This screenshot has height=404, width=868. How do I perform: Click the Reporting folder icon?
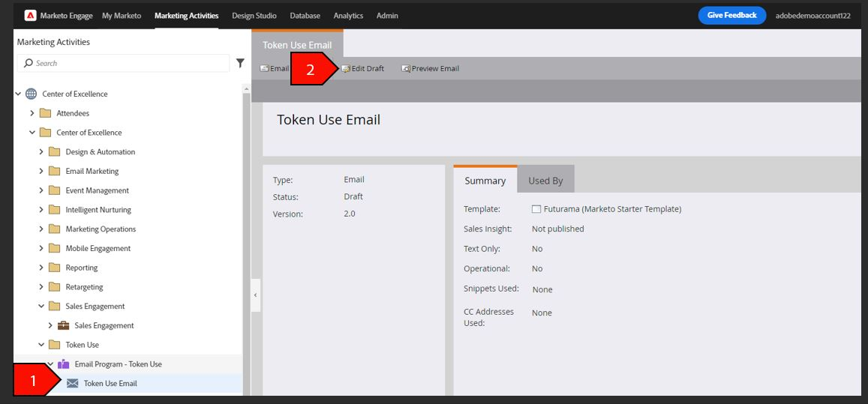(54, 268)
